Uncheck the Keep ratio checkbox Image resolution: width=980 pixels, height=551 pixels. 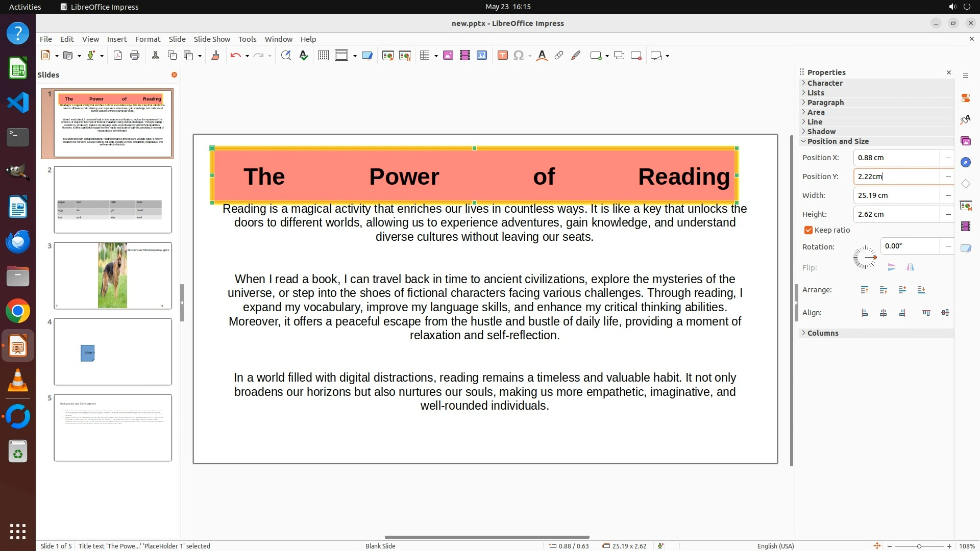point(808,230)
